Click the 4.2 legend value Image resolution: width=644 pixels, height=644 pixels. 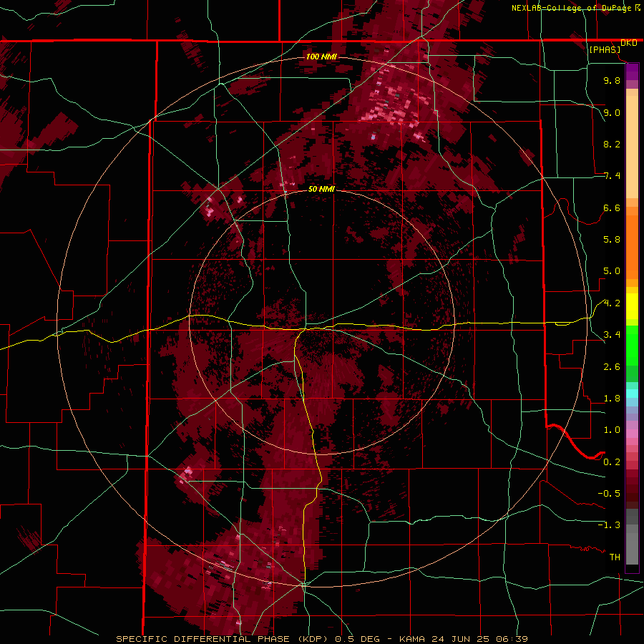coord(612,303)
